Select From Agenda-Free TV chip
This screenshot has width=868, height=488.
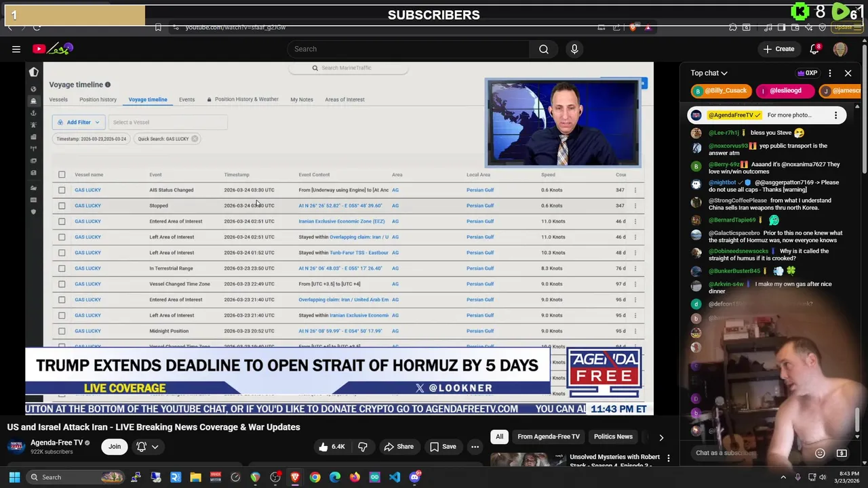click(x=549, y=437)
